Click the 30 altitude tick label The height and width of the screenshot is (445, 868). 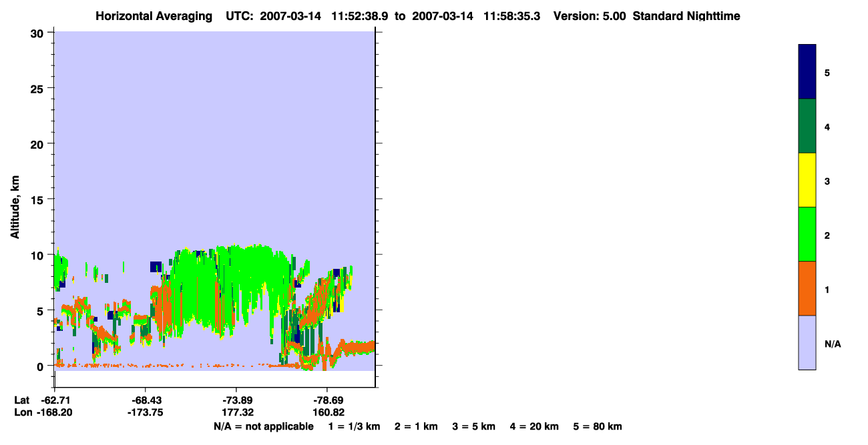39,33
